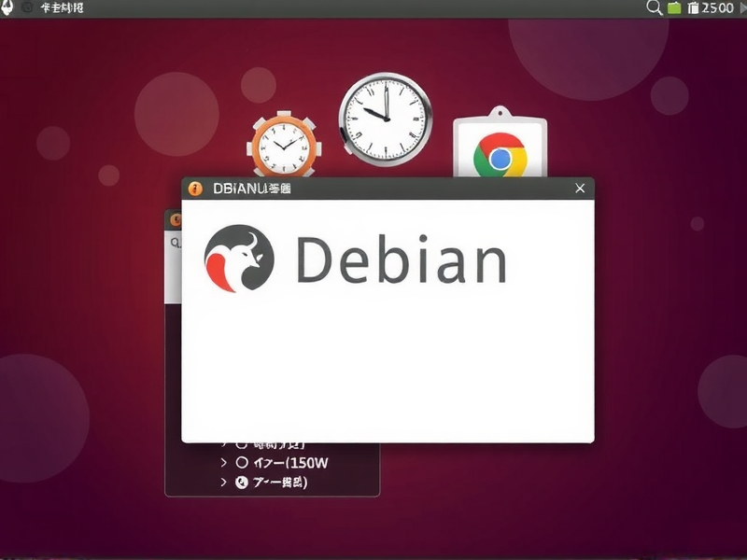Open the search magnifier in the top panel
Viewport: 747px width, 560px height.
(654, 7)
